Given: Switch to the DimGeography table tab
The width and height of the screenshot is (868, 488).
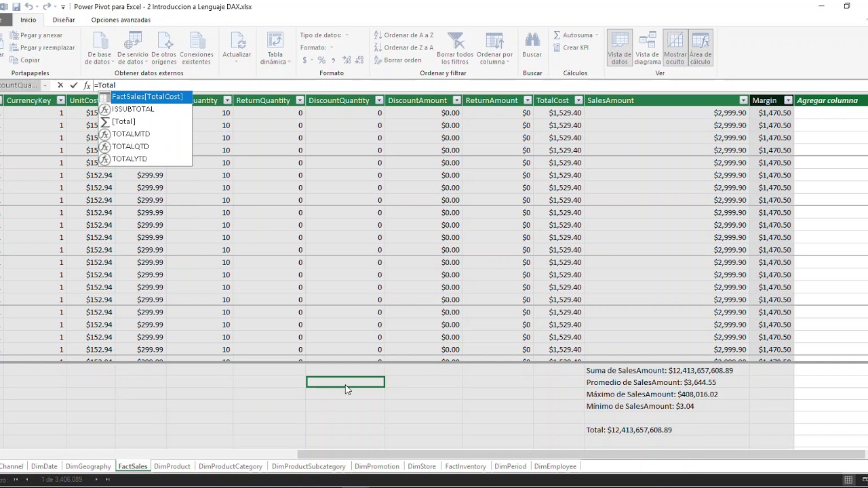Looking at the screenshot, I should [x=88, y=466].
